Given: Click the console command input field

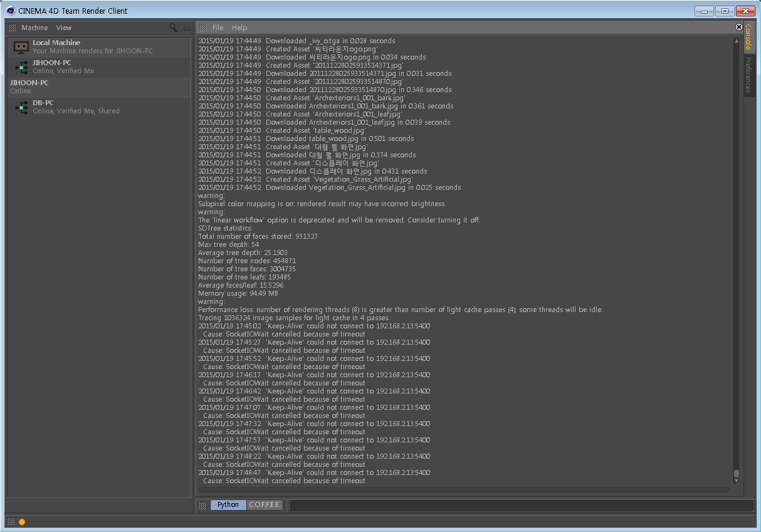Looking at the screenshot, I should point(522,505).
